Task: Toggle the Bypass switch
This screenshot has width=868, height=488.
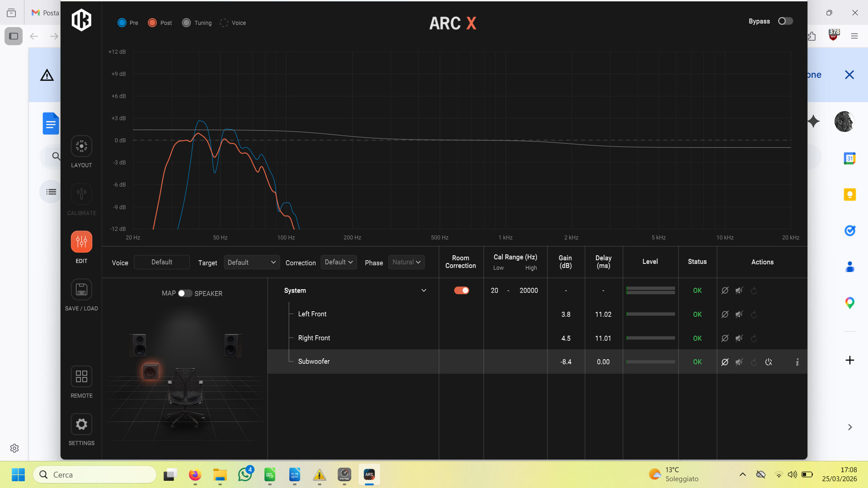Action: click(x=785, y=21)
